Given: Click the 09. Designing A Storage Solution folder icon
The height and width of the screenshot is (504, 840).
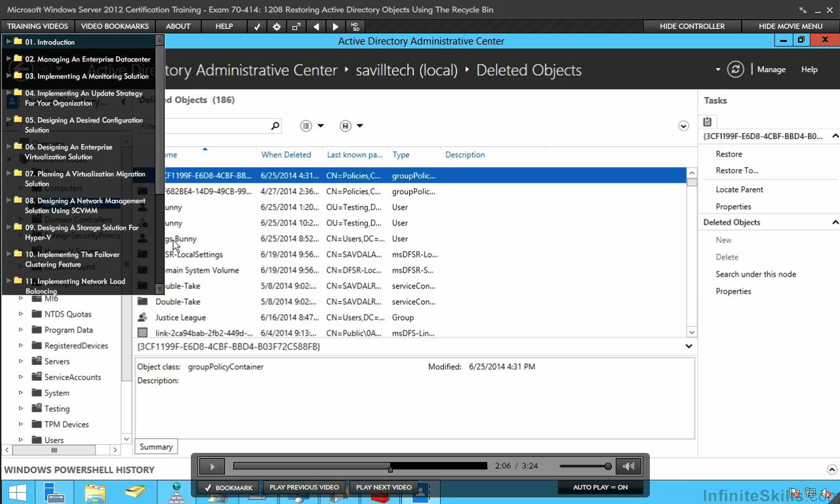Looking at the screenshot, I should coord(18,227).
